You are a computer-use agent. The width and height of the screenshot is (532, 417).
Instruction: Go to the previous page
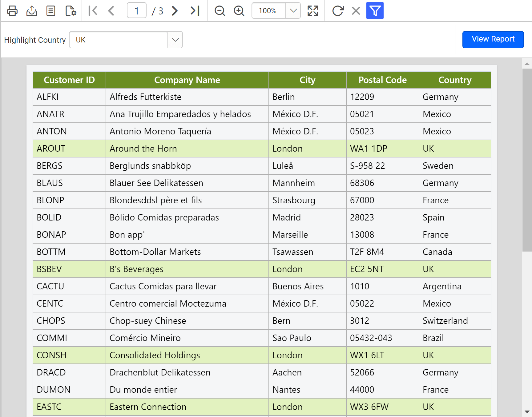tap(111, 11)
